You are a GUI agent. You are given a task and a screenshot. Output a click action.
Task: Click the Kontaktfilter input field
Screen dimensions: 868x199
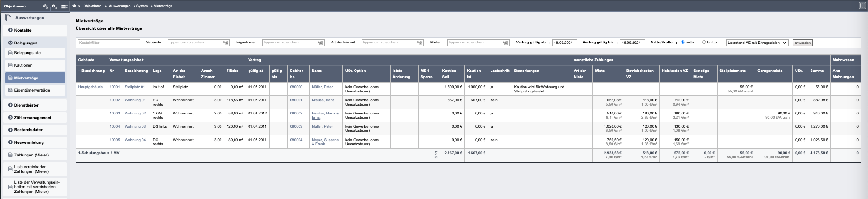pos(109,43)
